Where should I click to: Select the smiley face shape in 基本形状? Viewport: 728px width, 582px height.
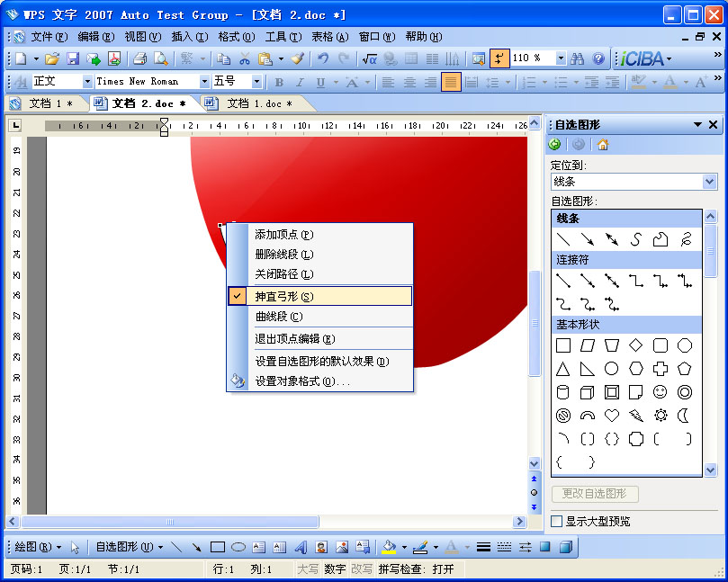coord(660,391)
